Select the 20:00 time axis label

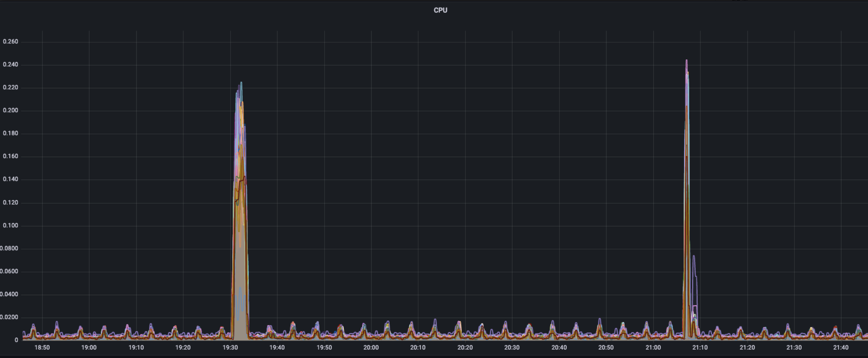pos(371,348)
